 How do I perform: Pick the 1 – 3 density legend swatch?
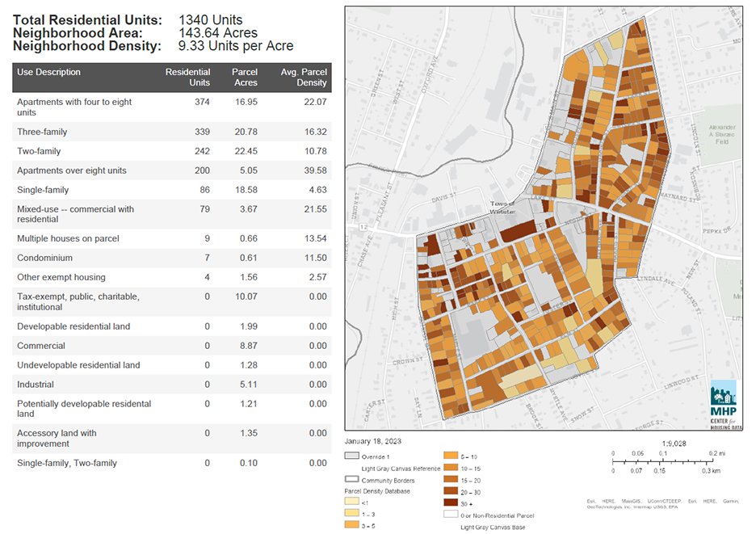tap(351, 513)
